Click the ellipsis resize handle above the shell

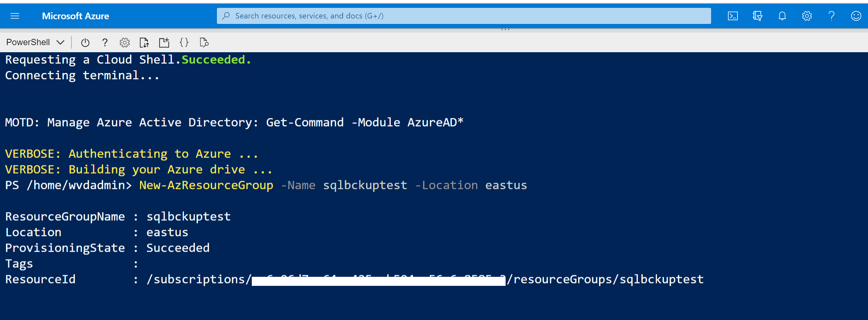(505, 29)
